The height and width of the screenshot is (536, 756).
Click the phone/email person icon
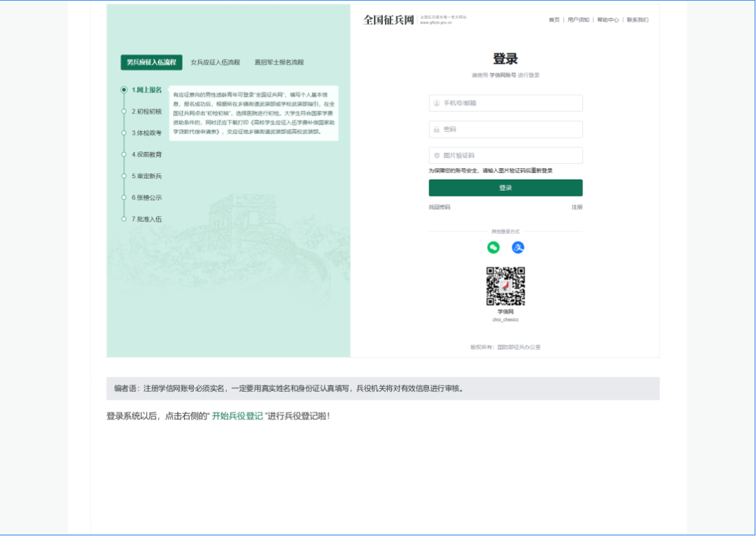(x=437, y=102)
